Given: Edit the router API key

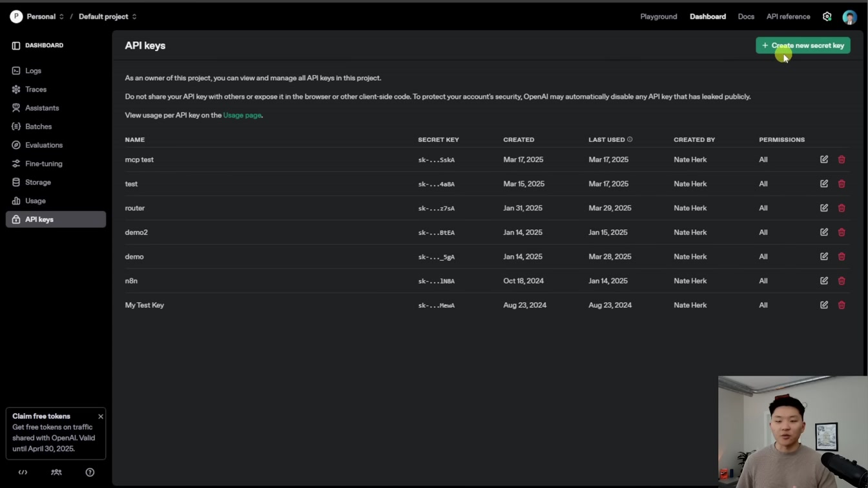Looking at the screenshot, I should point(824,208).
